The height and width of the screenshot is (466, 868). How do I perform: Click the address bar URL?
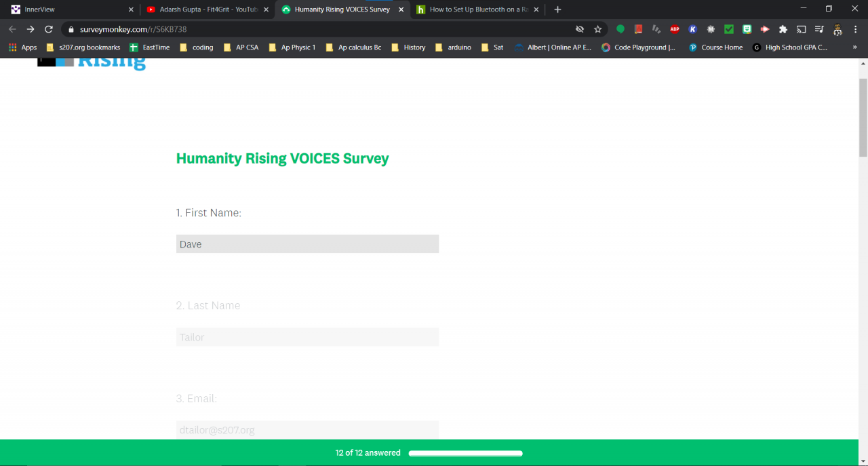click(133, 29)
